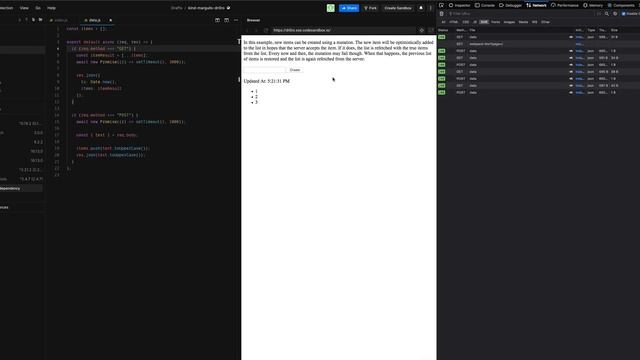640x360 pixels.
Task: Open the Memory DevTools tab
Action: [593, 5]
